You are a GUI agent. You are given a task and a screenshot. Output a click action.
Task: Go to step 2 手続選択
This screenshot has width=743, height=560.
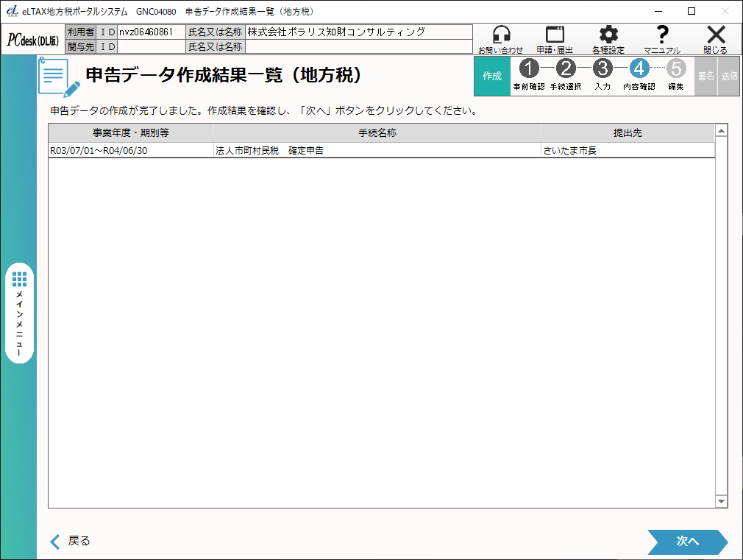(566, 75)
